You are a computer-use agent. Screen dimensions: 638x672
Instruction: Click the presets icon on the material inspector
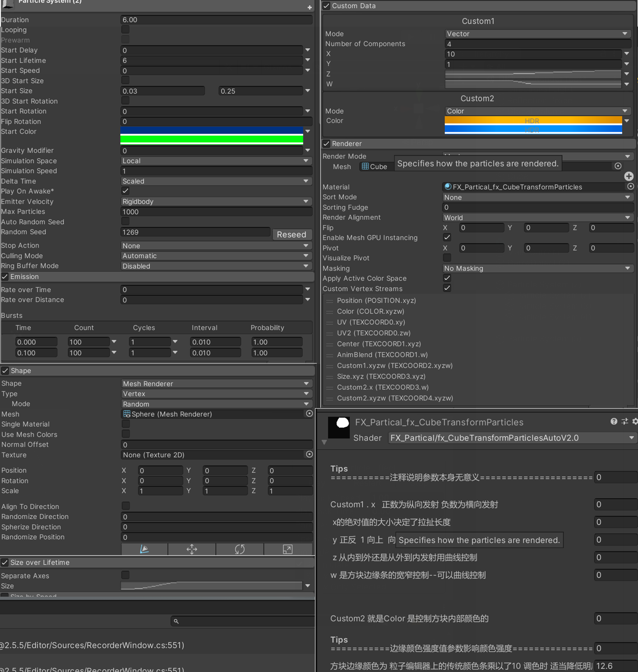click(624, 422)
